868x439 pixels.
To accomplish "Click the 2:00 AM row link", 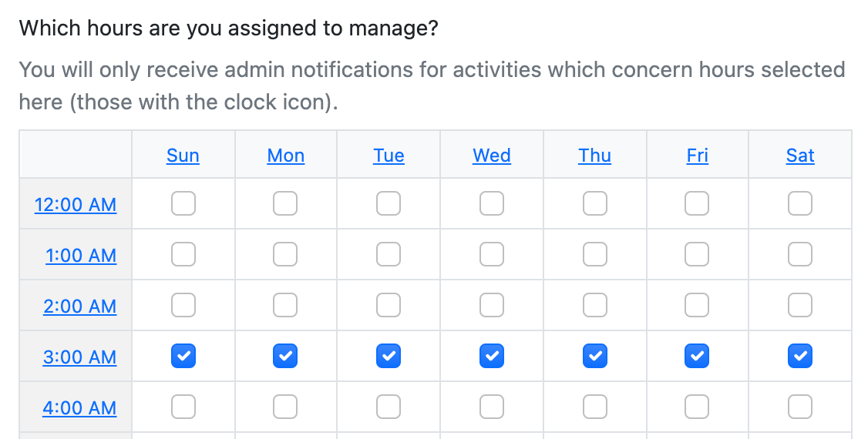I will [x=79, y=307].
